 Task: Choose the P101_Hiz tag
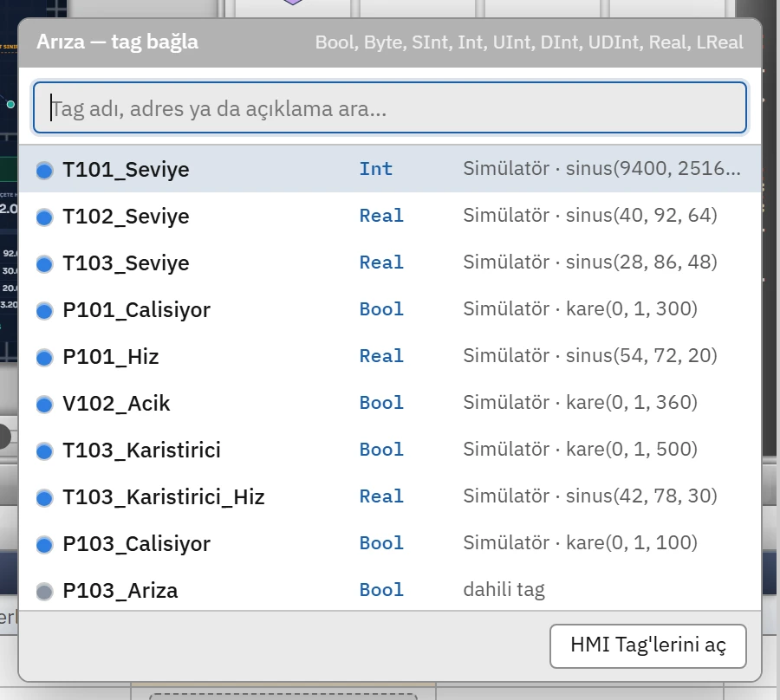(x=390, y=356)
